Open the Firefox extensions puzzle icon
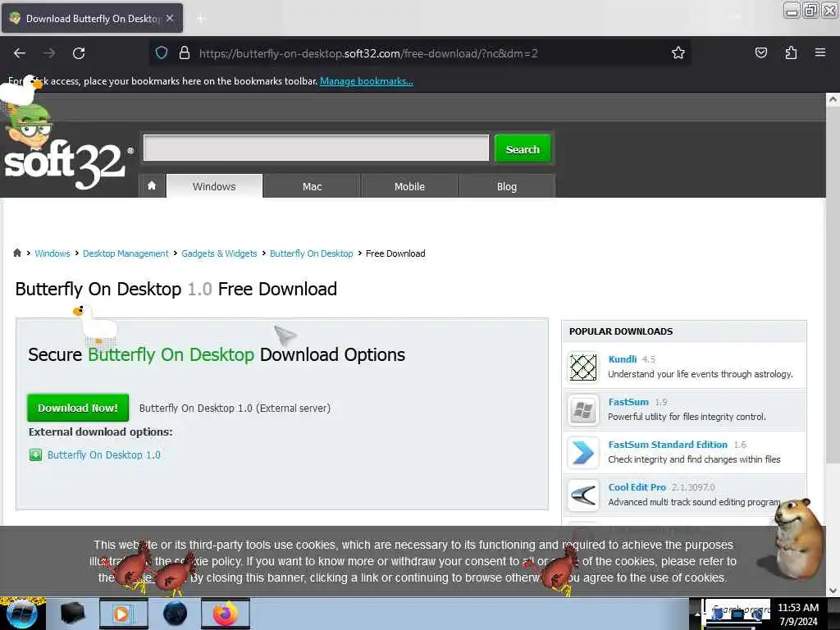Screen dimensions: 840x630 (791, 52)
